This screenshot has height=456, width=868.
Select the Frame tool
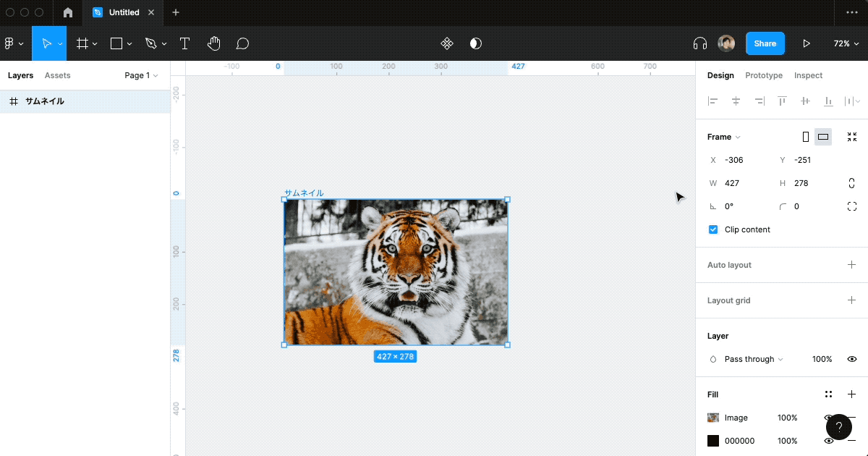(82, 43)
